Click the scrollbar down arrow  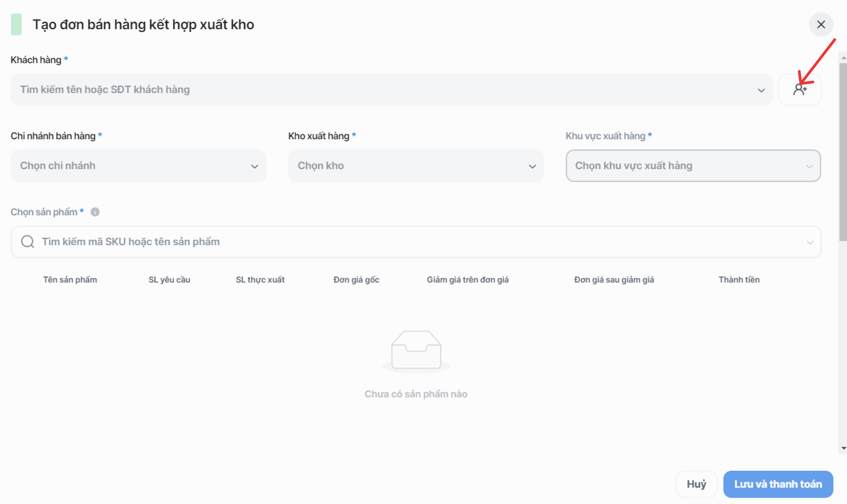[x=844, y=448]
